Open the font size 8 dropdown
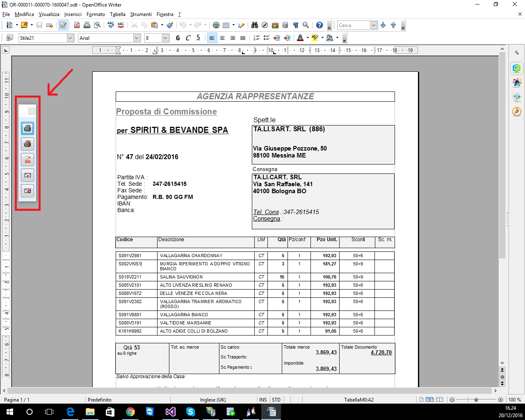Viewport: 525px width, 420px height. pyautogui.click(x=166, y=38)
